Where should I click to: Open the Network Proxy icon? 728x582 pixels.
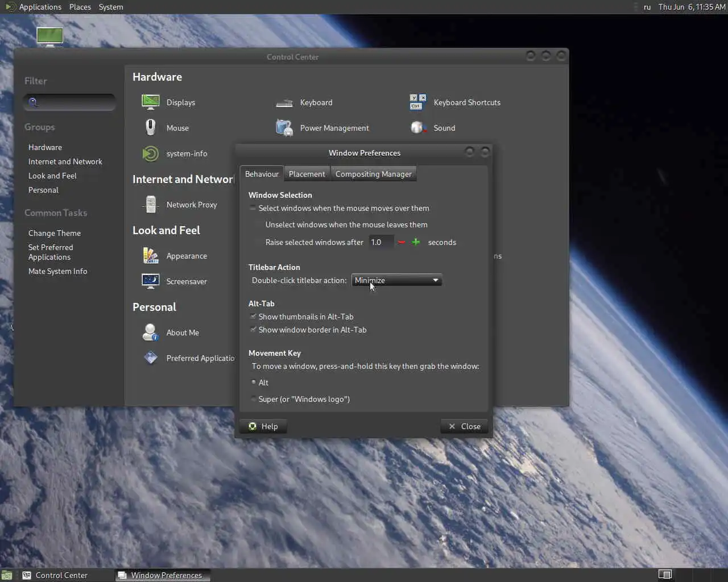[x=151, y=205]
